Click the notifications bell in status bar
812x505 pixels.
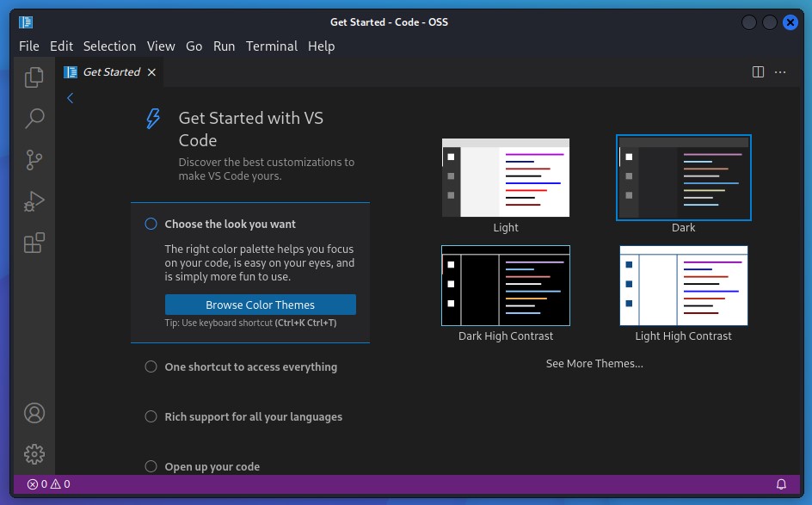coord(781,483)
